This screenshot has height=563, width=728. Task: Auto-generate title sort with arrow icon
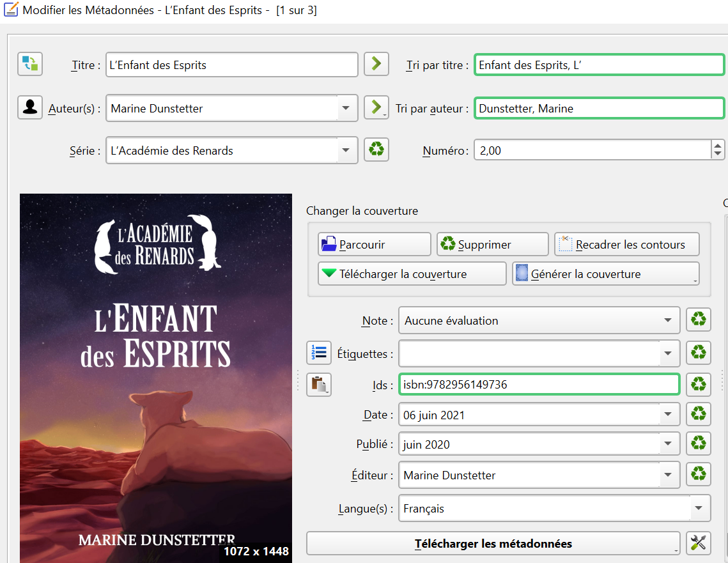[x=376, y=64]
